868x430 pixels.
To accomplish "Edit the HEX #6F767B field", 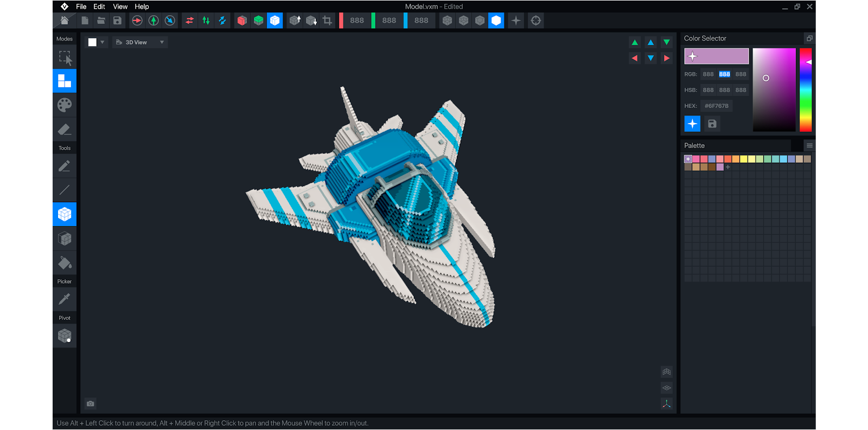I will (717, 106).
